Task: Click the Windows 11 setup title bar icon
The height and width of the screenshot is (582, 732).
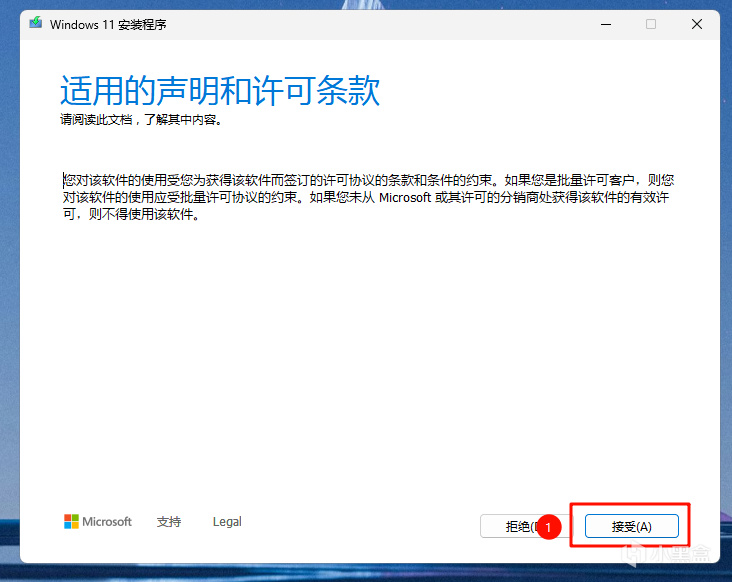Action: pyautogui.click(x=35, y=23)
